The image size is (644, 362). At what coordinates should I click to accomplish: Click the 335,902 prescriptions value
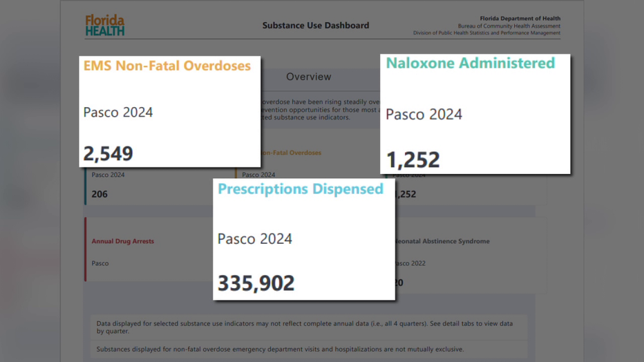click(x=256, y=283)
